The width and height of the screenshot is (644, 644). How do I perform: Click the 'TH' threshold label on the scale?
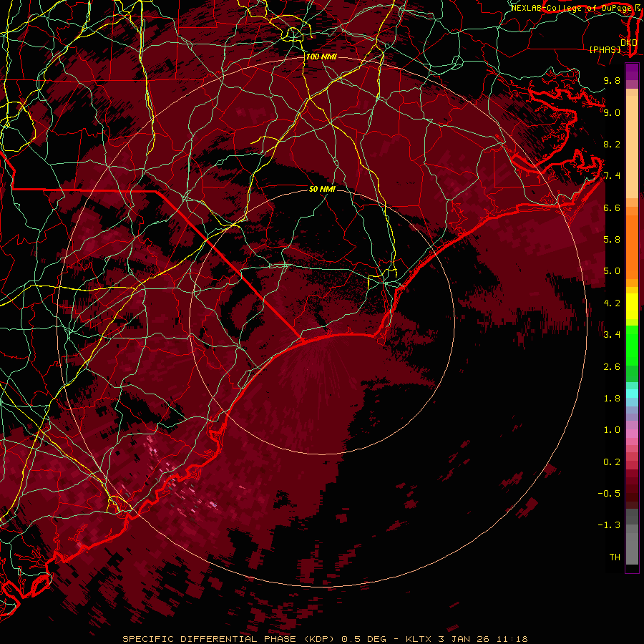pos(615,557)
